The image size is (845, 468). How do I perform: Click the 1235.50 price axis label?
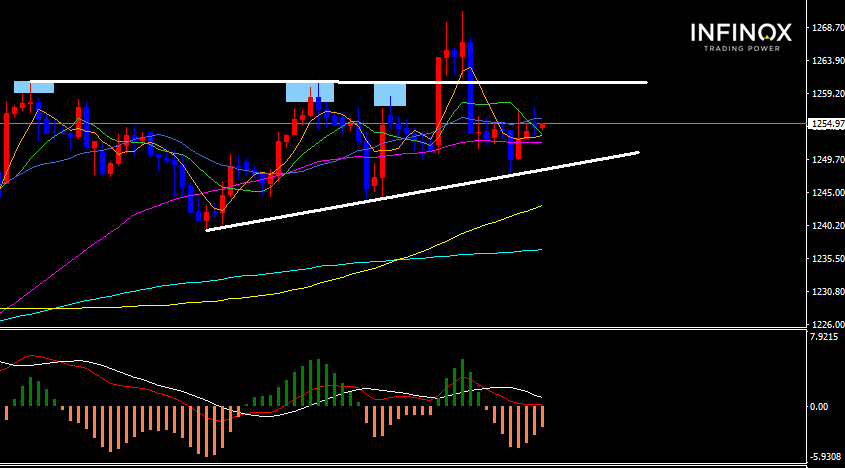(828, 258)
